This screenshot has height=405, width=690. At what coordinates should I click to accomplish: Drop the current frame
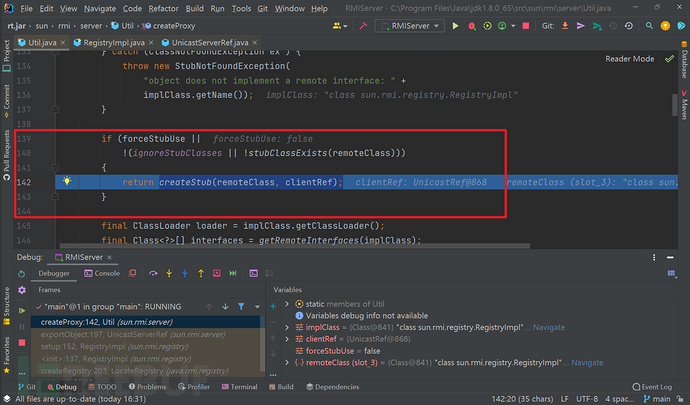click(217, 273)
